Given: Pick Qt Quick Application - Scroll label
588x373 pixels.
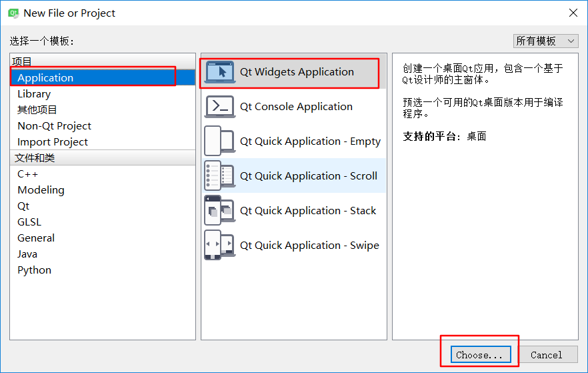Looking at the screenshot, I should [x=308, y=176].
